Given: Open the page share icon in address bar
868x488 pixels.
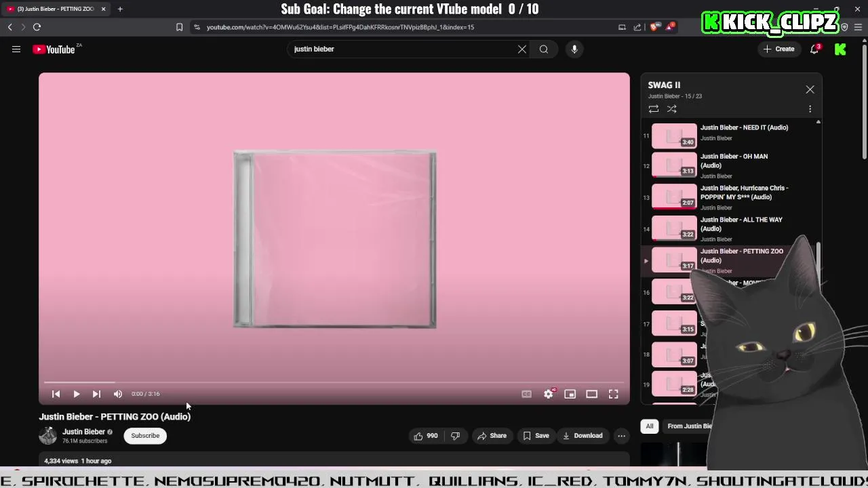Looking at the screenshot, I should tap(637, 27).
